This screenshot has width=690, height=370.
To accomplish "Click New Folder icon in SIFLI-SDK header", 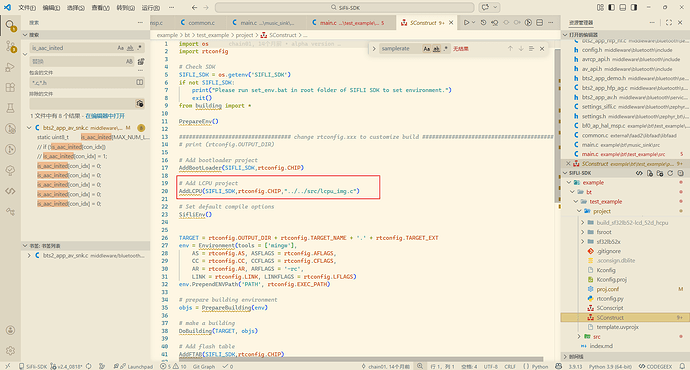I will click(x=660, y=173).
